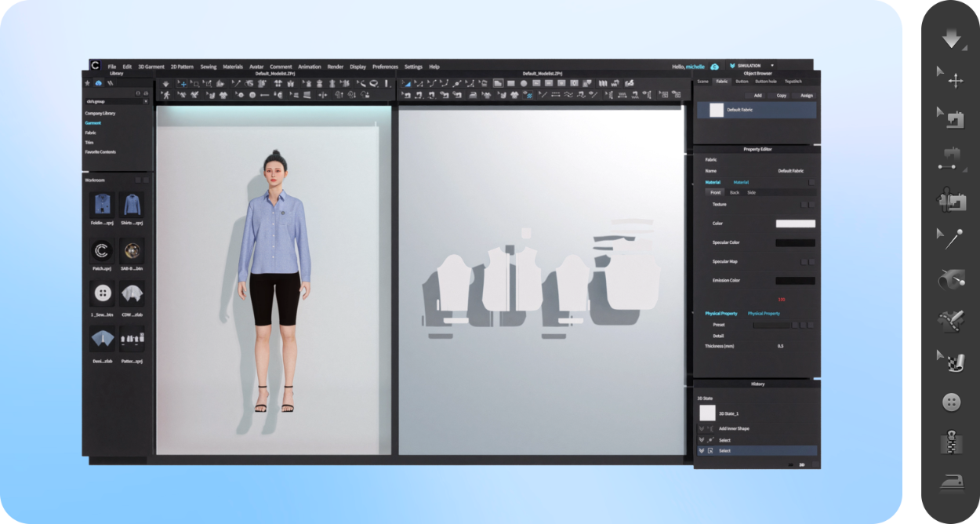
Task: Select the Default Fabric row
Action: [757, 110]
